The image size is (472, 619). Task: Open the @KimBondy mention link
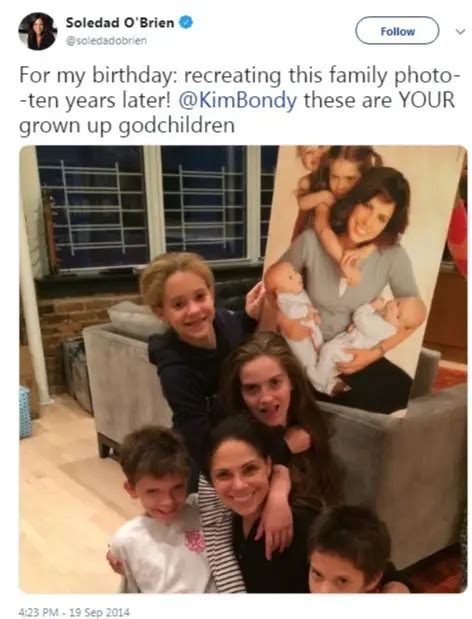tap(238, 100)
